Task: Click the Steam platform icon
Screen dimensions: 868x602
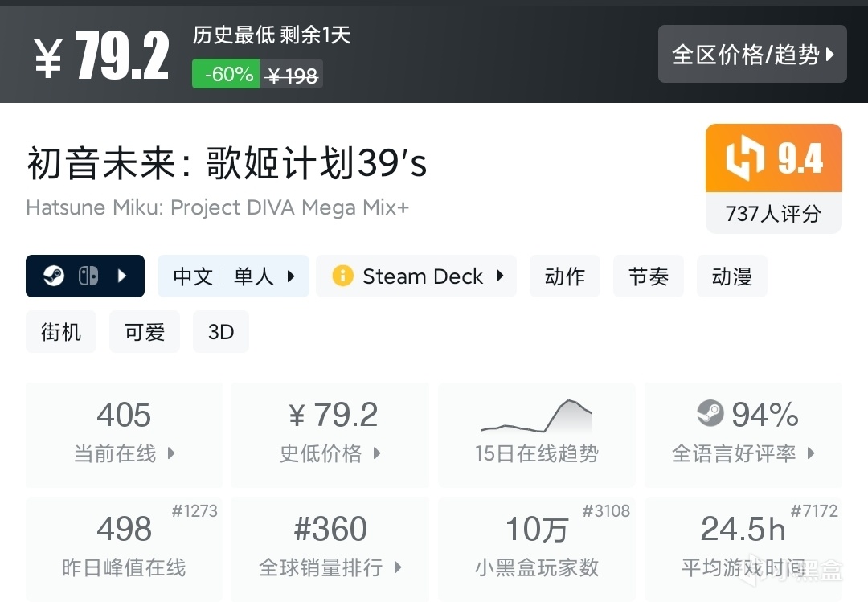Action: pos(55,276)
